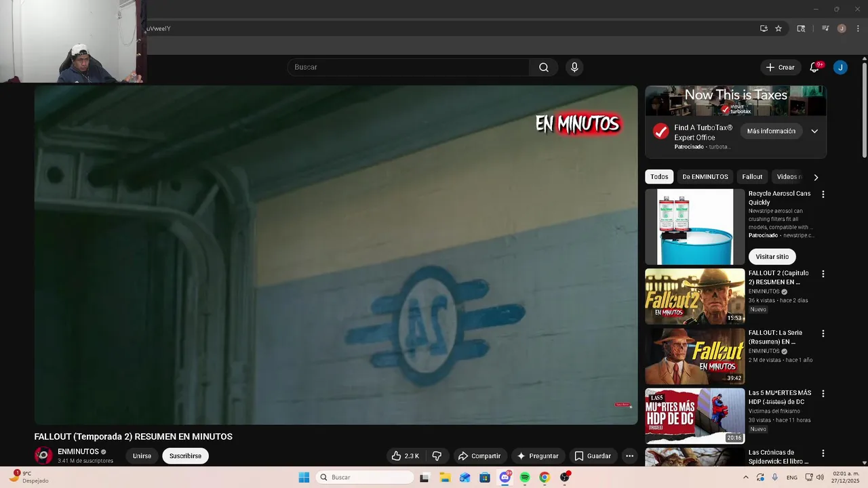
Task: Click the video player frame
Action: click(x=336, y=255)
